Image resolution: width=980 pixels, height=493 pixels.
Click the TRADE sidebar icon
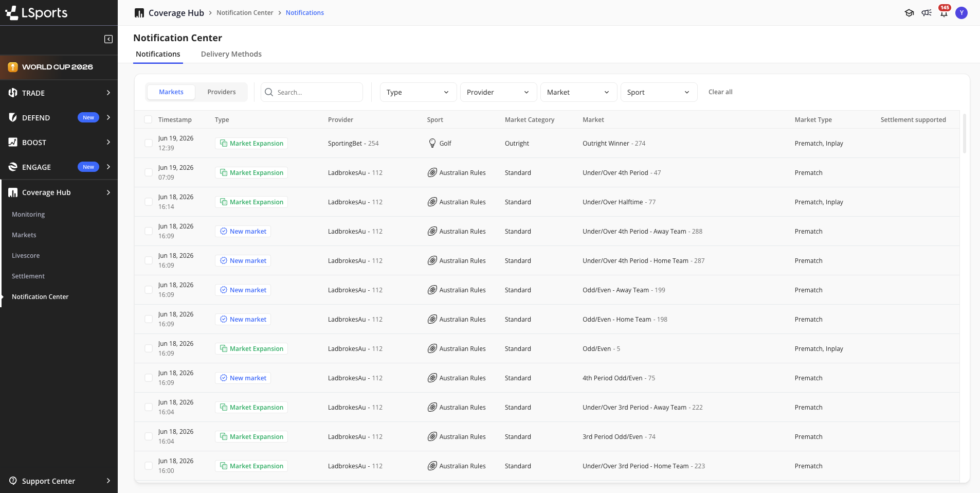point(13,93)
